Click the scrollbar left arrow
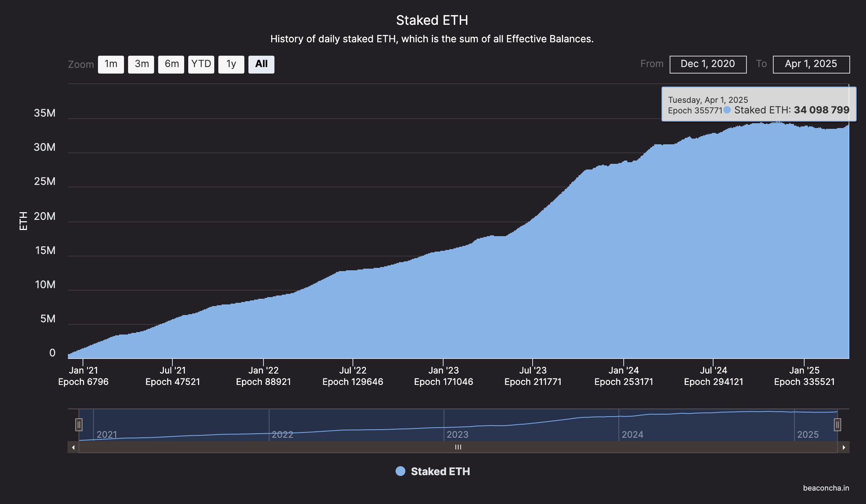Viewport: 866px width, 504px height. coord(73,447)
